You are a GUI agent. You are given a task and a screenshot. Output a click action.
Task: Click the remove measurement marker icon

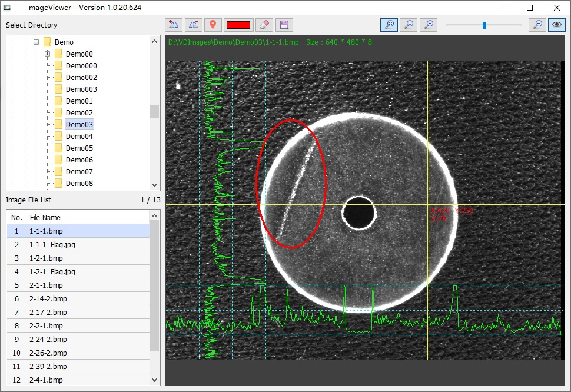(193, 25)
